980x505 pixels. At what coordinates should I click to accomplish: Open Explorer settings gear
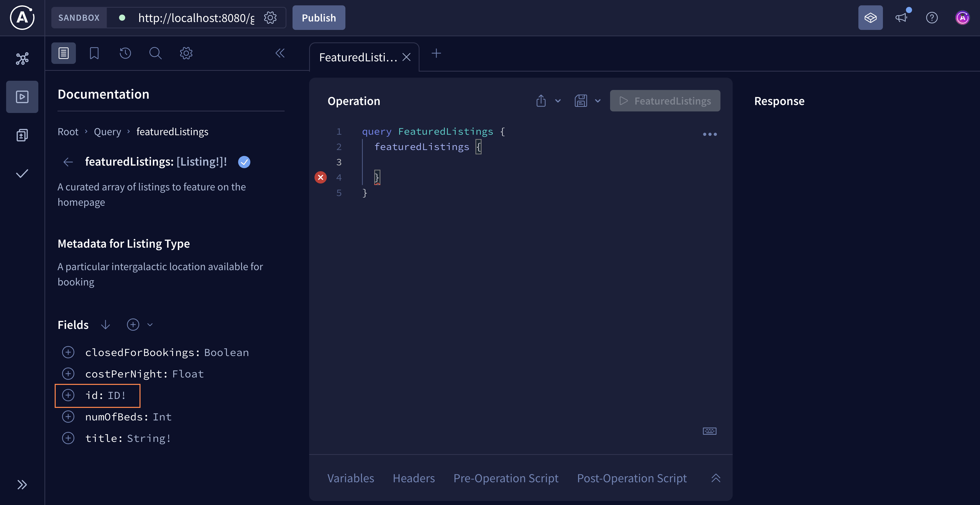(186, 53)
